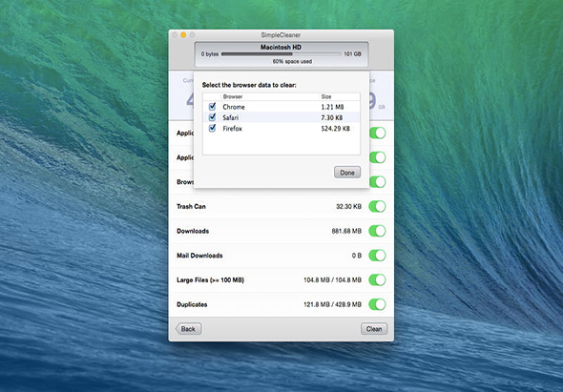This screenshot has height=392, width=563.
Task: Click the 121.8 MB / 428.9 MB value
Action: coord(332,304)
